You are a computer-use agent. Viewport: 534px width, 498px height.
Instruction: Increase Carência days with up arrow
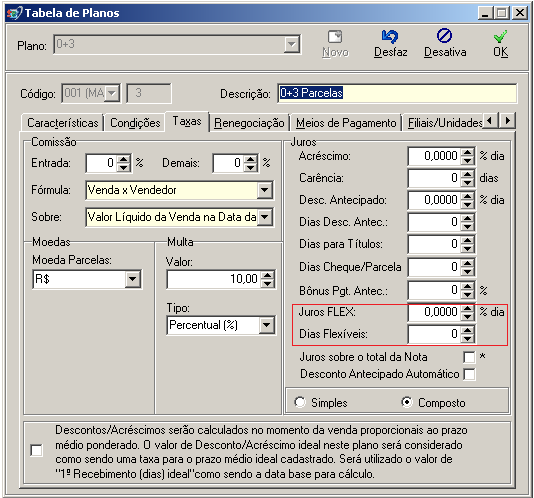tap(468, 174)
